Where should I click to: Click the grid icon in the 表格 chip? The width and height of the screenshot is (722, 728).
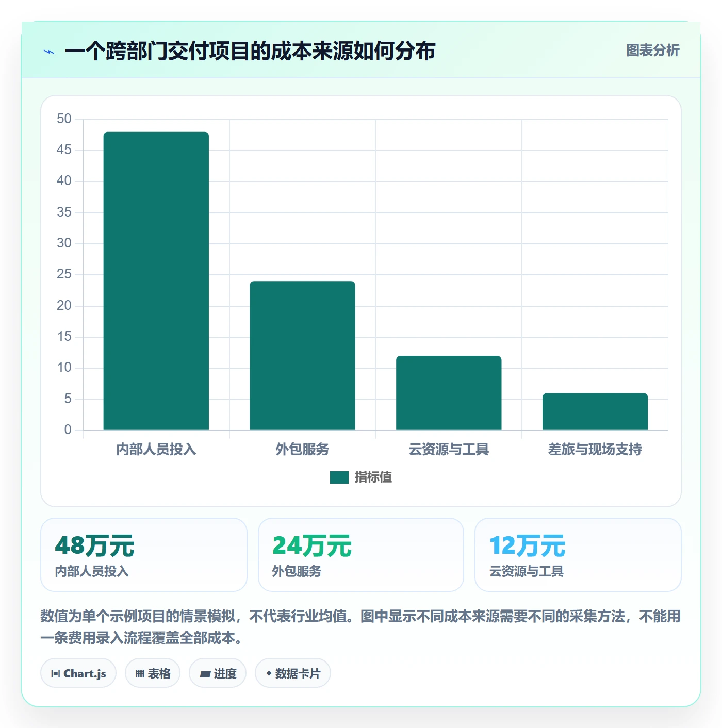pyautogui.click(x=140, y=674)
